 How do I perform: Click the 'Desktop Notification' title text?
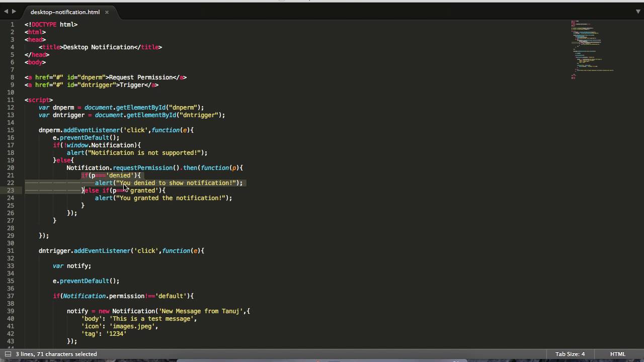point(99,47)
